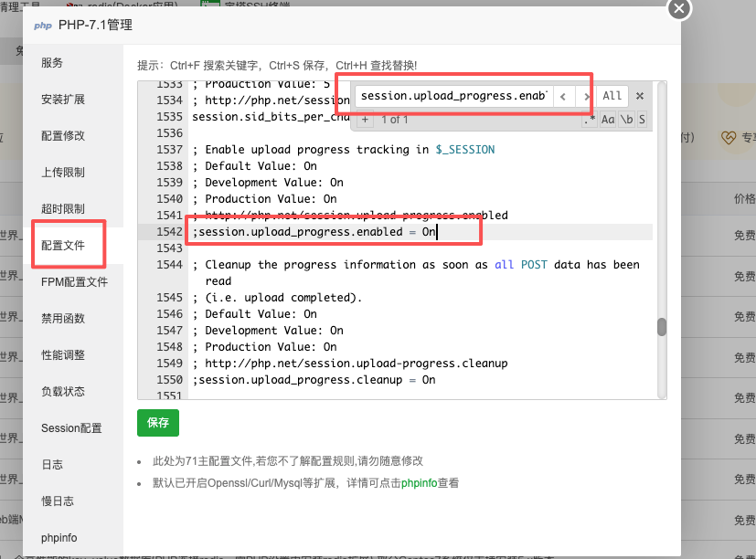Focus the editor search input field
This screenshot has width=756, height=559.
coord(453,96)
